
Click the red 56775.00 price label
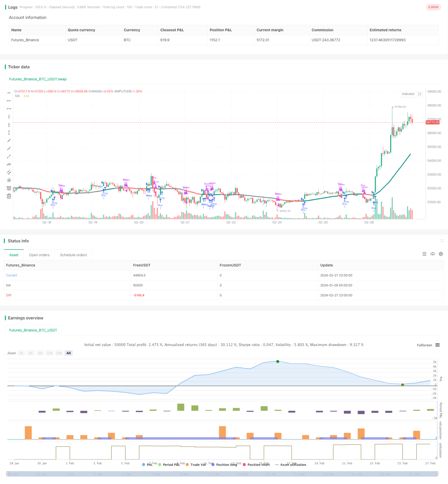coord(433,122)
